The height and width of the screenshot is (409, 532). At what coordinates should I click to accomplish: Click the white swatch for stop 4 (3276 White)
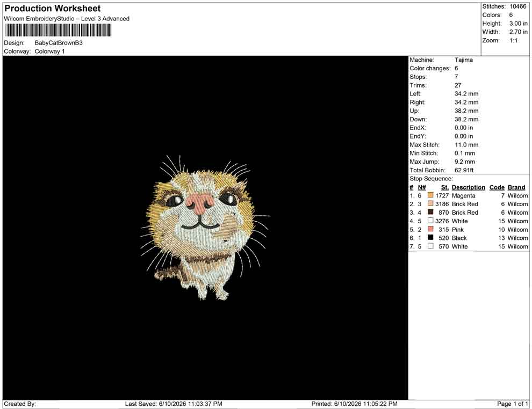click(430, 221)
